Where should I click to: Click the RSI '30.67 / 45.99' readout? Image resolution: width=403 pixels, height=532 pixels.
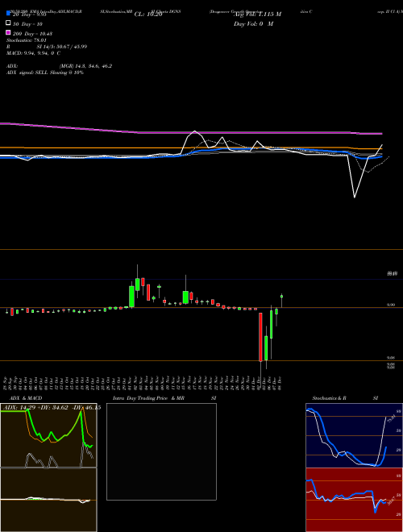click(70, 47)
